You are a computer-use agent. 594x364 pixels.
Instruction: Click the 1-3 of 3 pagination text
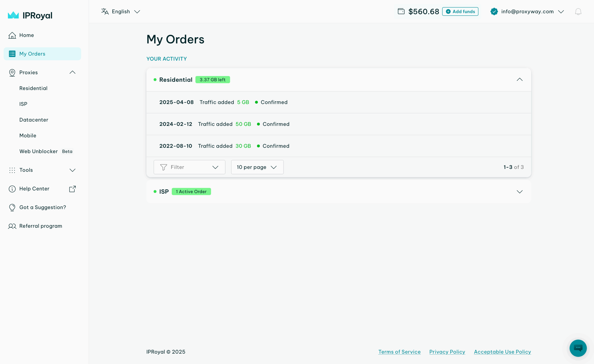(513, 167)
